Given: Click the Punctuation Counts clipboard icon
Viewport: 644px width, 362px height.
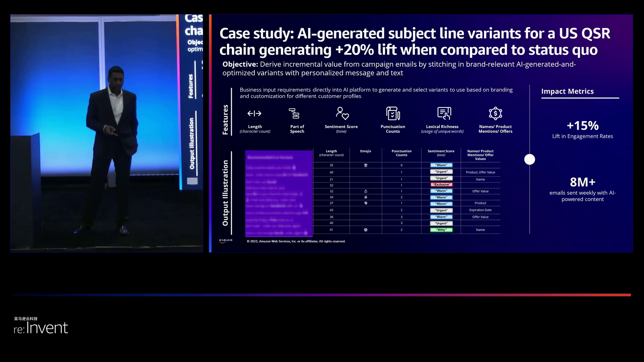Looking at the screenshot, I should [393, 114].
